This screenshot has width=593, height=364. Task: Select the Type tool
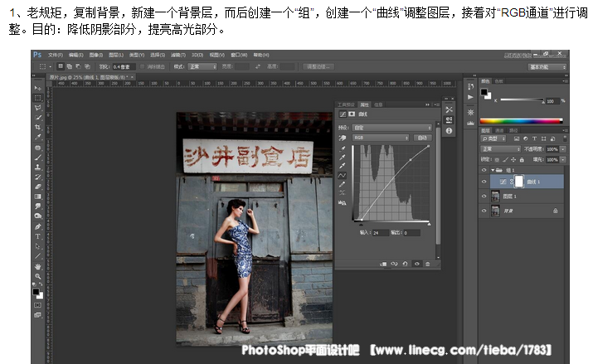click(x=38, y=236)
